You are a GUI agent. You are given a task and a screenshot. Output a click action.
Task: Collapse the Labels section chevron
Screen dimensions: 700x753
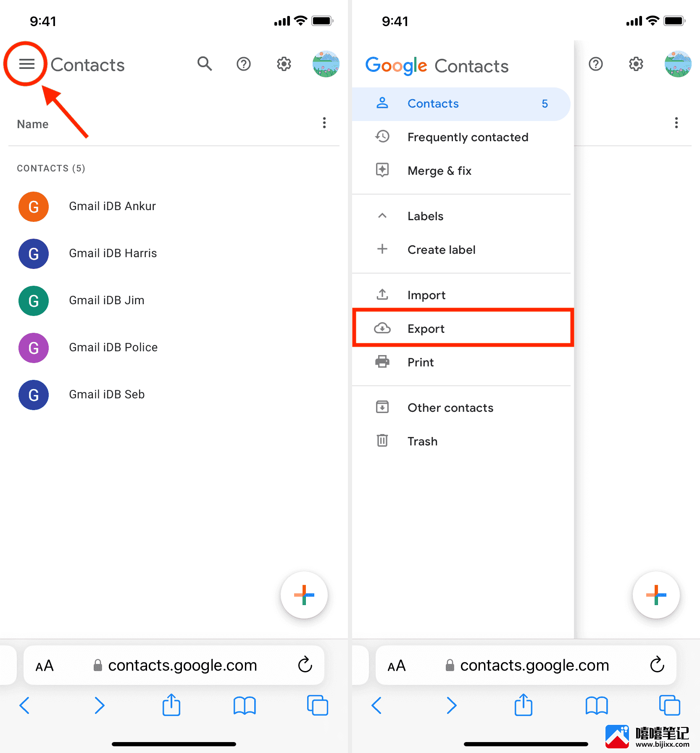[382, 216]
